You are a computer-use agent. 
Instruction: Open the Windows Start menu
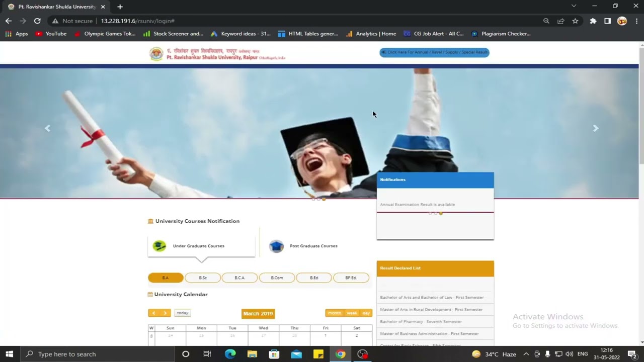(9, 354)
